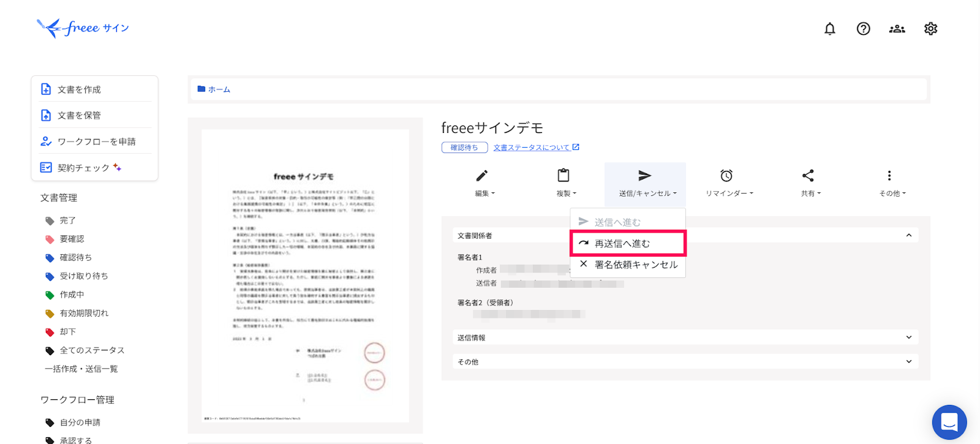Open the 複製 dropdown
This screenshot has width=980, height=444.
(x=566, y=194)
